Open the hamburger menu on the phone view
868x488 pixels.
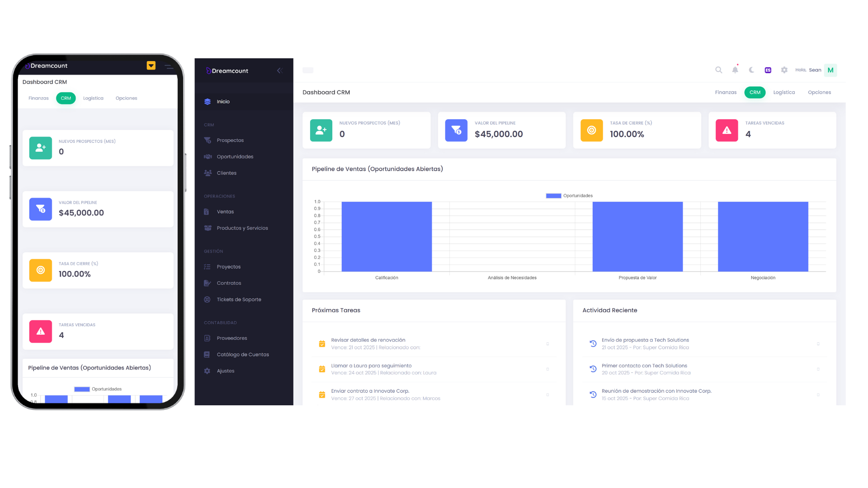click(x=169, y=66)
